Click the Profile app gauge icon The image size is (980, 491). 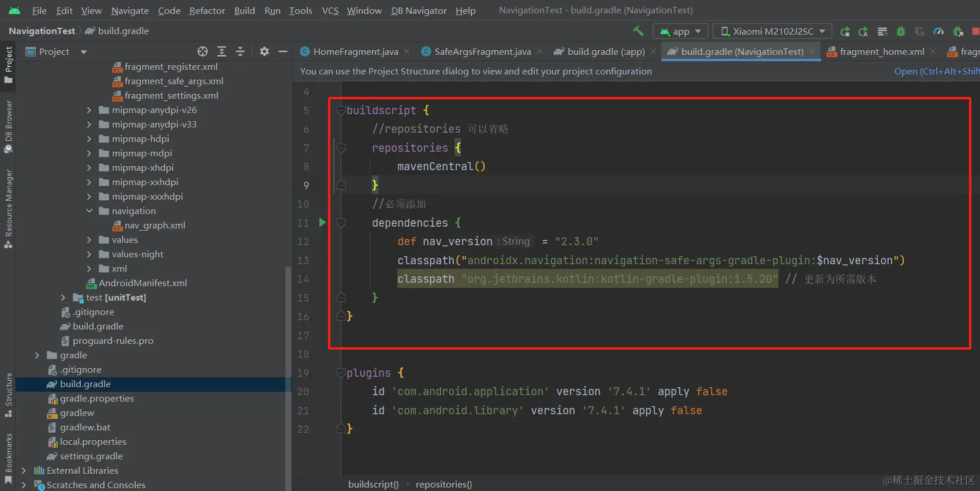click(x=939, y=32)
